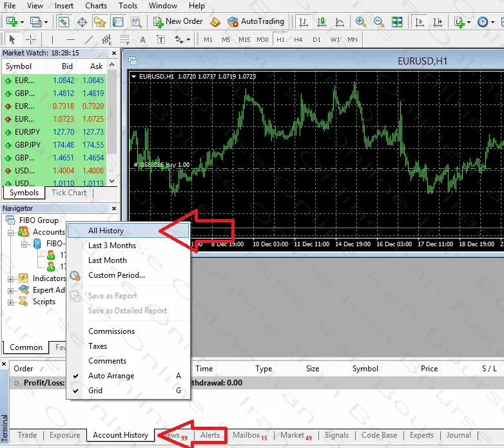Zoom in on the chart
Image resolution: width=504 pixels, height=448 pixels.
[360, 22]
